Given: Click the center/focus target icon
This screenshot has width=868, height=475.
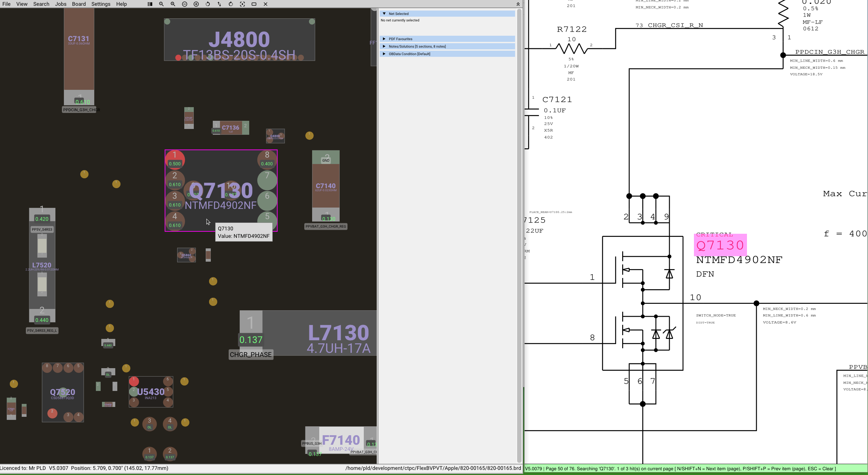Looking at the screenshot, I should tap(242, 4).
